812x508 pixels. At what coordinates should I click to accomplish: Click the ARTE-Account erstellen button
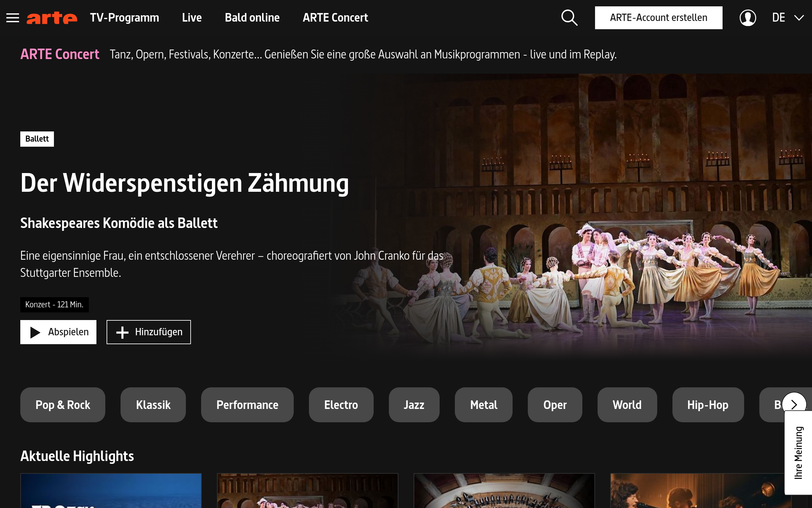pos(658,18)
